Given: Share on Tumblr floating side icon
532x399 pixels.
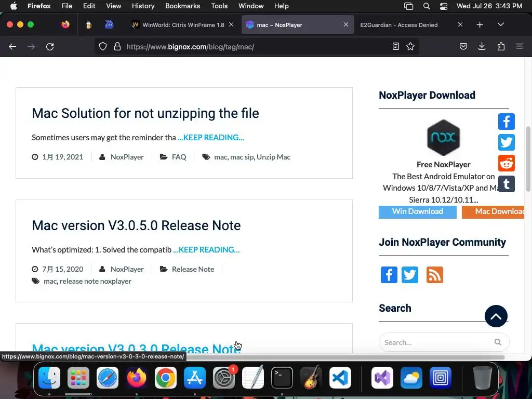Looking at the screenshot, I should pyautogui.click(x=506, y=184).
